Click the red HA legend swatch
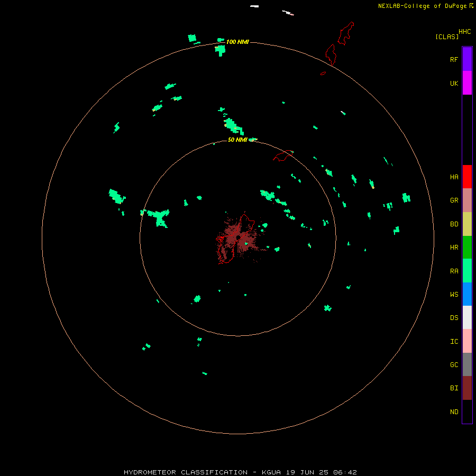The width and height of the screenshot is (476, 476). [x=467, y=177]
